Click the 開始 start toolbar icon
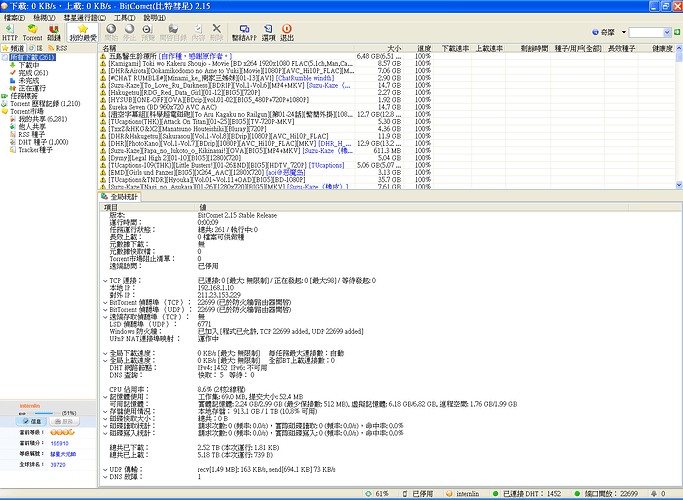Viewport: 683px width, 500px height. point(112,33)
